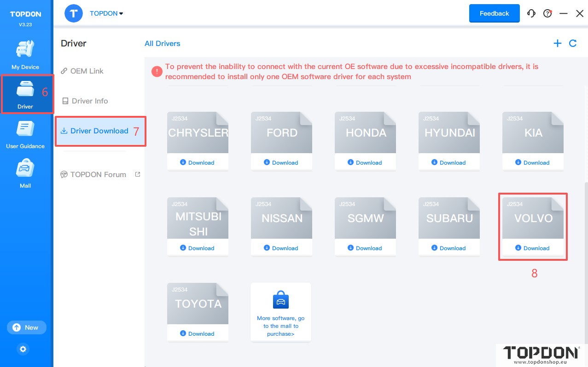This screenshot has width=588, height=367.
Task: Refresh the driver list
Action: coord(573,43)
